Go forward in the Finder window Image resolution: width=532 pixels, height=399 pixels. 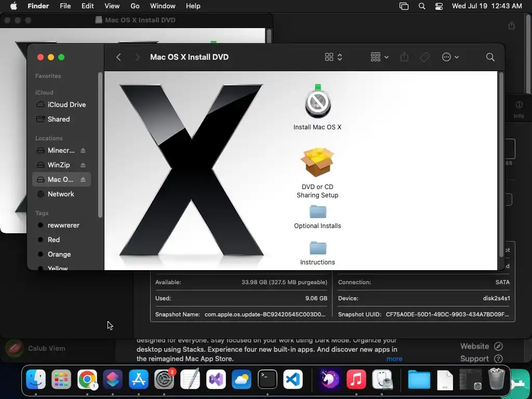[137, 57]
